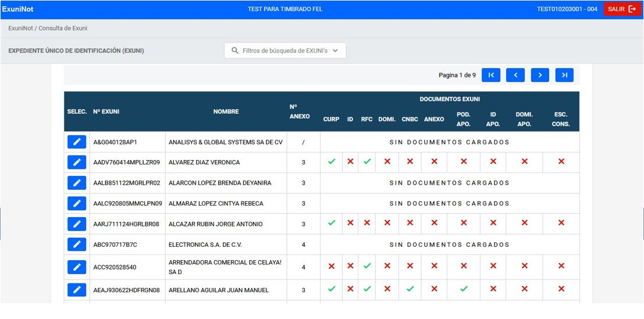The image size is (644, 319).
Task: Click green POD. APO. check for ARELLANO AGUILAR
Action: click(464, 289)
